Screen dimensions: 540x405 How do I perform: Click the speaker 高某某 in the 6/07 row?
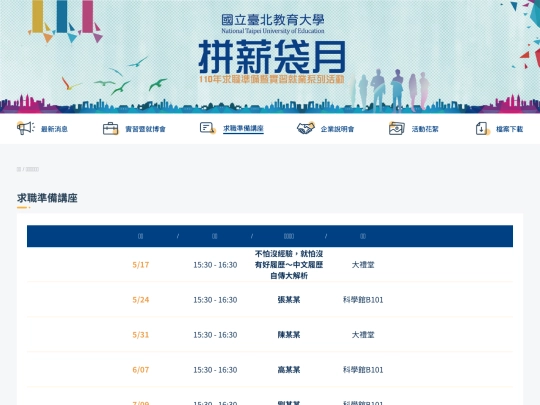click(289, 370)
